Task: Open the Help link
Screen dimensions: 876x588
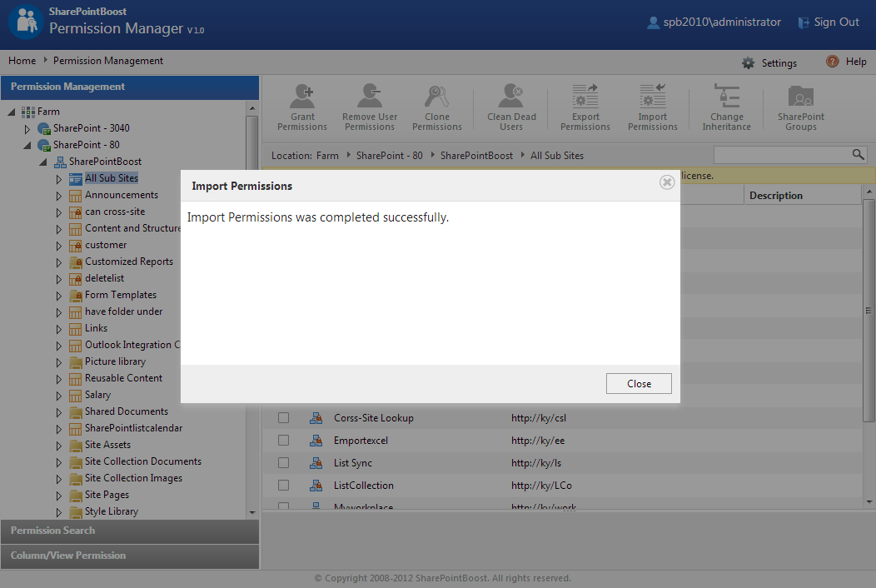Action: (x=856, y=62)
